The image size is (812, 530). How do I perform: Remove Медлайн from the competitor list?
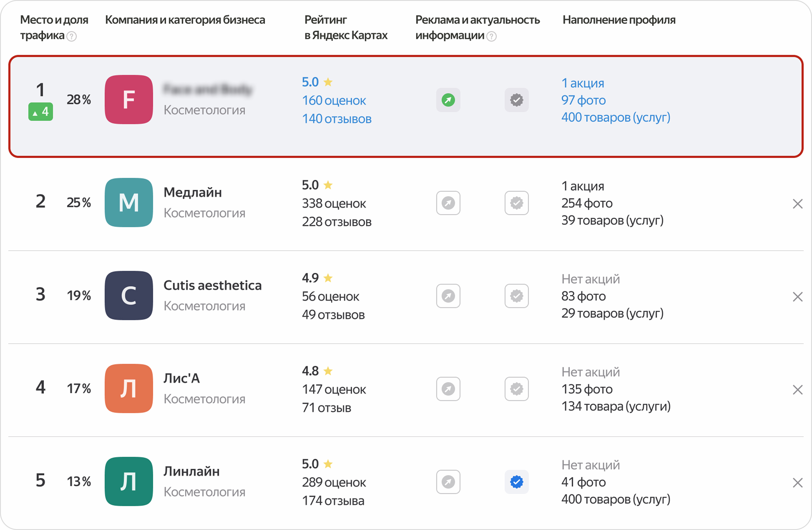click(x=797, y=204)
